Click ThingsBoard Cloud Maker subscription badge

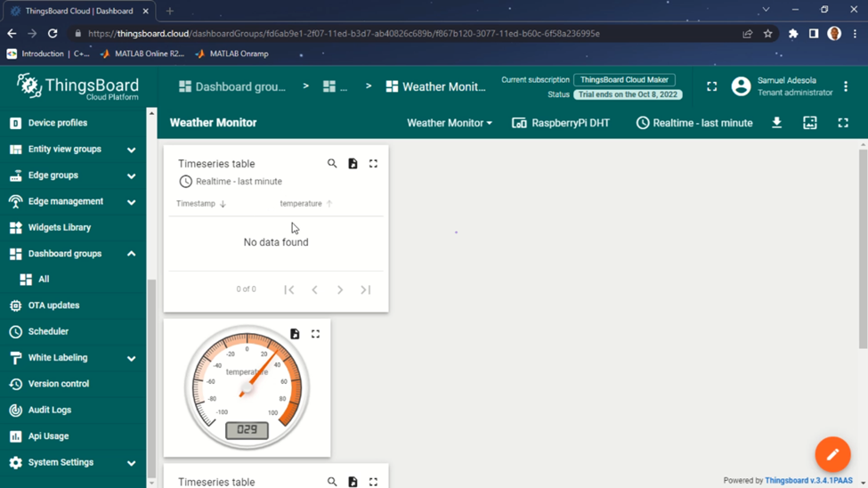[x=624, y=80]
